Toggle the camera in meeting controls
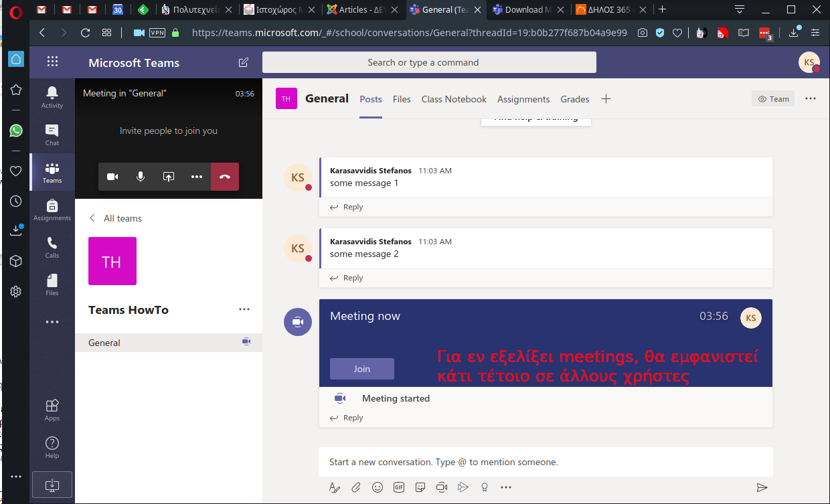The width and height of the screenshot is (830, 504). click(112, 177)
